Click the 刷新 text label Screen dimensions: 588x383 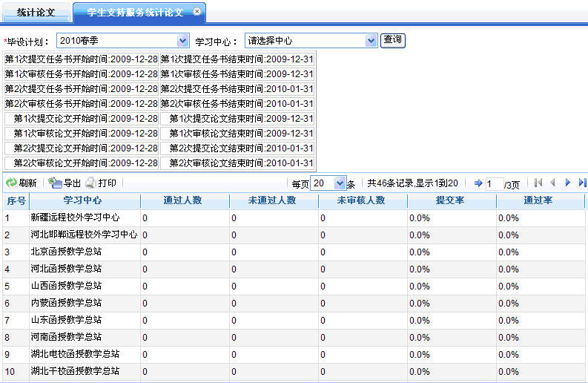coord(27,183)
